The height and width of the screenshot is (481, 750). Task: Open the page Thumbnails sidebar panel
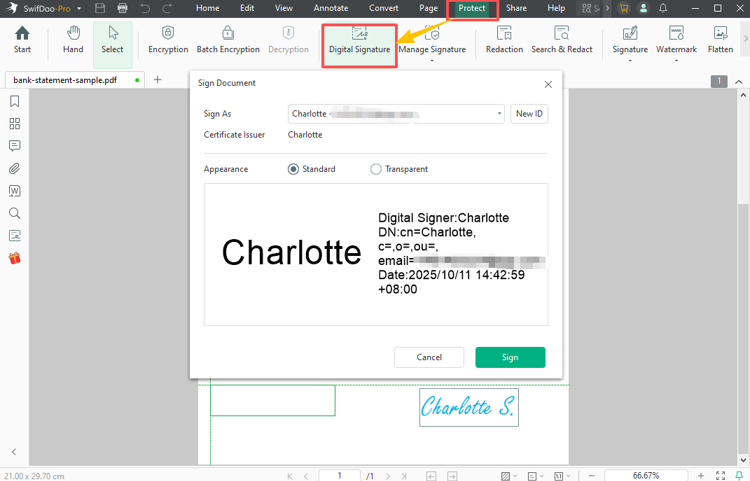15,124
